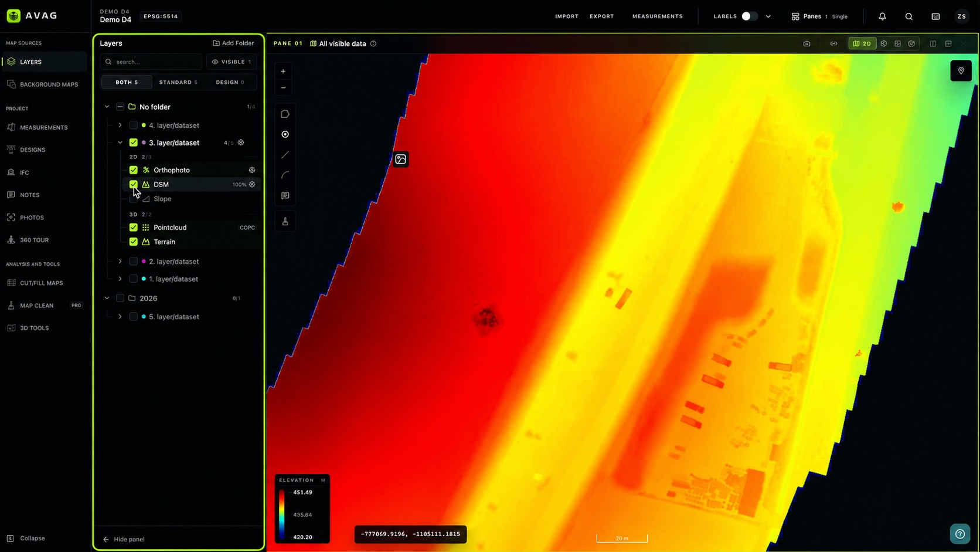This screenshot has width=980, height=552.
Task: Zoom out the map with minus button
Action: [x=283, y=88]
